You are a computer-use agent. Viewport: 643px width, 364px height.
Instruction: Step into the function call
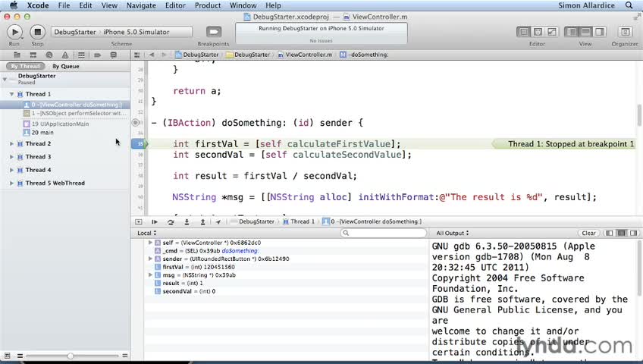[x=187, y=221]
